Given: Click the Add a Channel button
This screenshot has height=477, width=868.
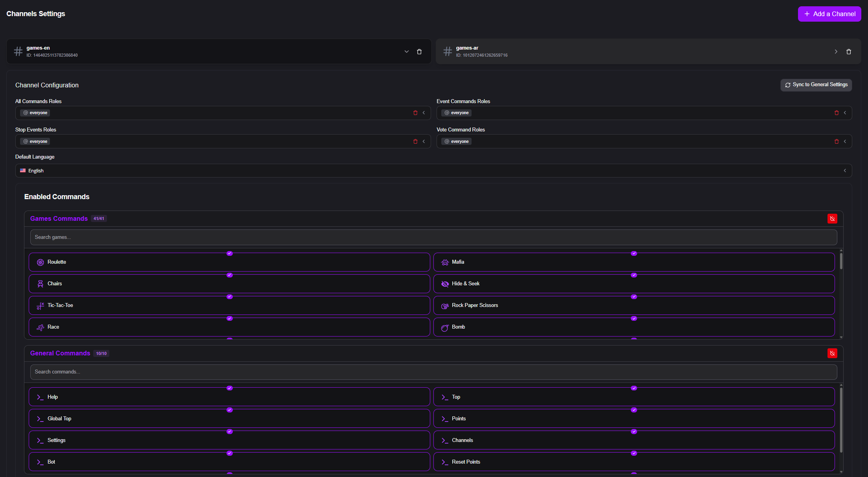Looking at the screenshot, I should (x=829, y=14).
